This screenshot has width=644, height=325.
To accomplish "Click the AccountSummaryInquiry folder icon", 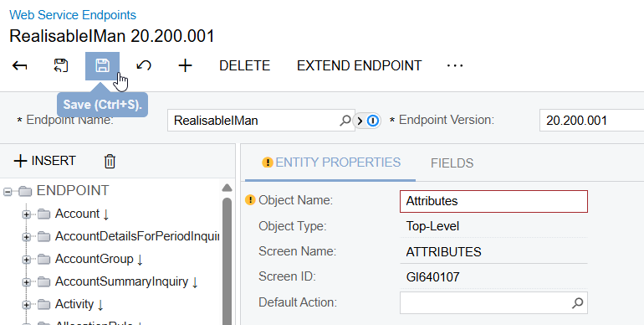I will pyautogui.click(x=44, y=281).
